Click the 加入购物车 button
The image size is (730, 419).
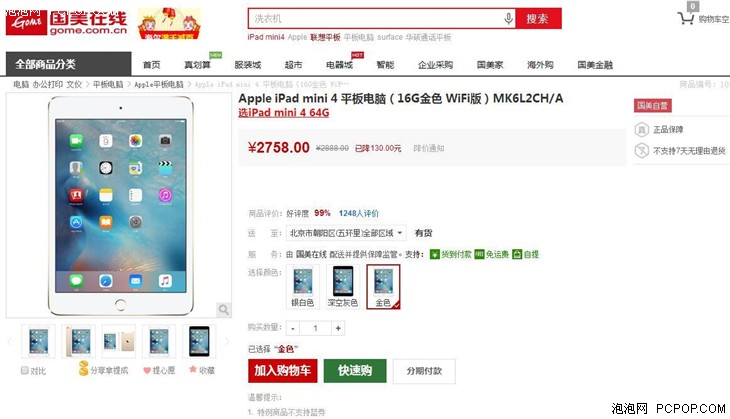[283, 371]
